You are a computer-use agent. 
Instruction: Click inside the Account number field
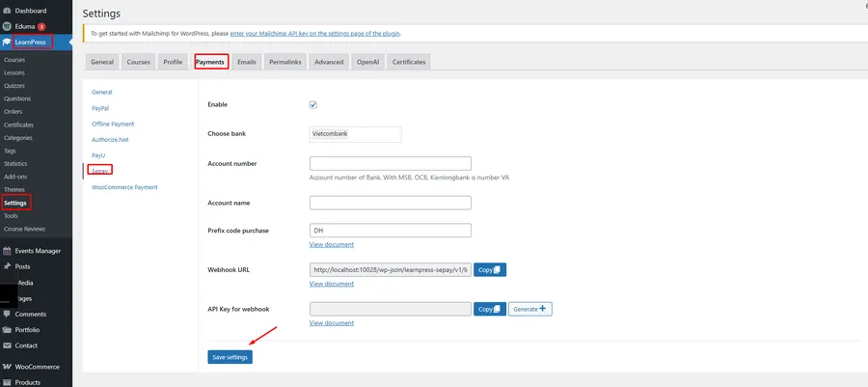(x=390, y=164)
